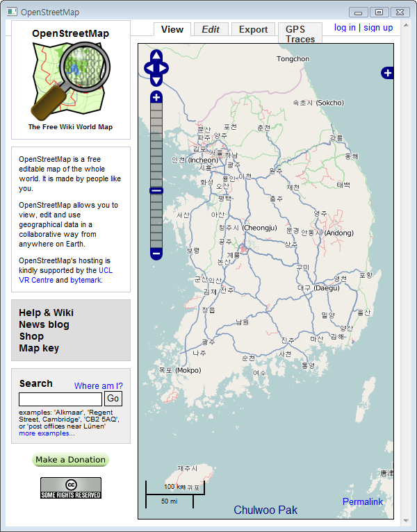Click the (Cheongju) map label
The height and width of the screenshot is (532, 417).
point(259,228)
